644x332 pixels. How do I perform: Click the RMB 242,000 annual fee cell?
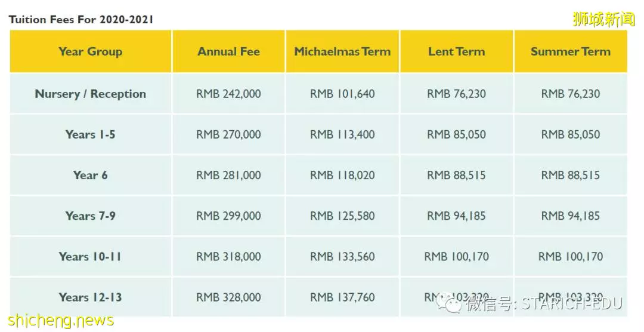point(229,94)
